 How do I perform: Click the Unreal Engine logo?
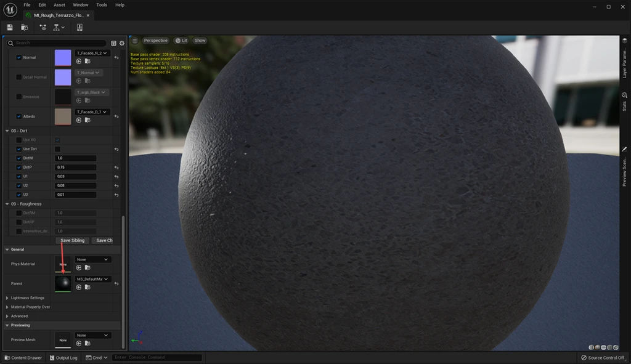click(10, 10)
